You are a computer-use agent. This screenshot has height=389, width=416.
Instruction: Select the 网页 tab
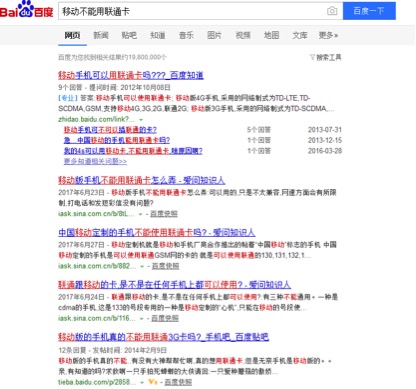click(x=72, y=35)
